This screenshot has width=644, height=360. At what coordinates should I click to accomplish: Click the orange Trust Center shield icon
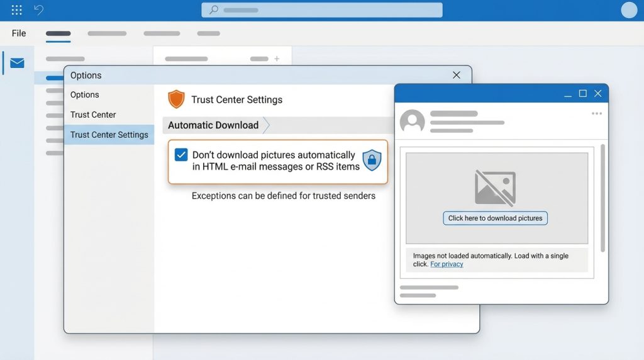[176, 99]
